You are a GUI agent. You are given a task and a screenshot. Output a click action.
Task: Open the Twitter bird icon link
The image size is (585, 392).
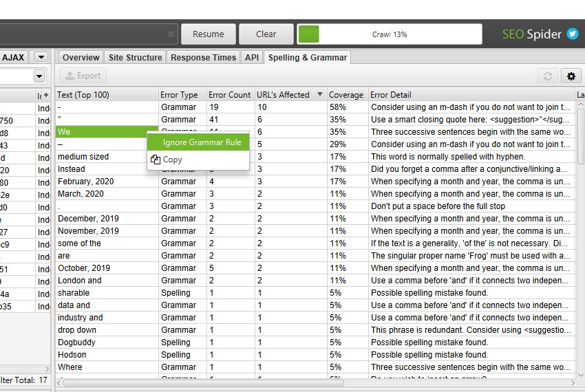pyautogui.click(x=573, y=34)
